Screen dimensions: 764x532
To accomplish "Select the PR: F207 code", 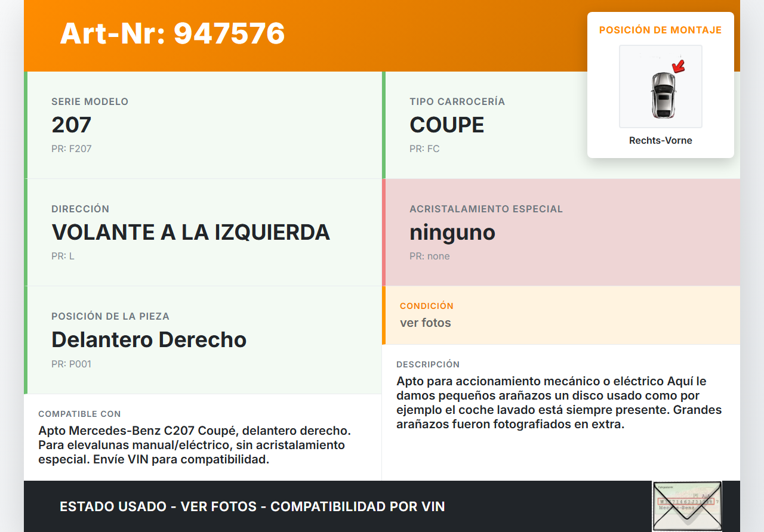I will pyautogui.click(x=72, y=149).
